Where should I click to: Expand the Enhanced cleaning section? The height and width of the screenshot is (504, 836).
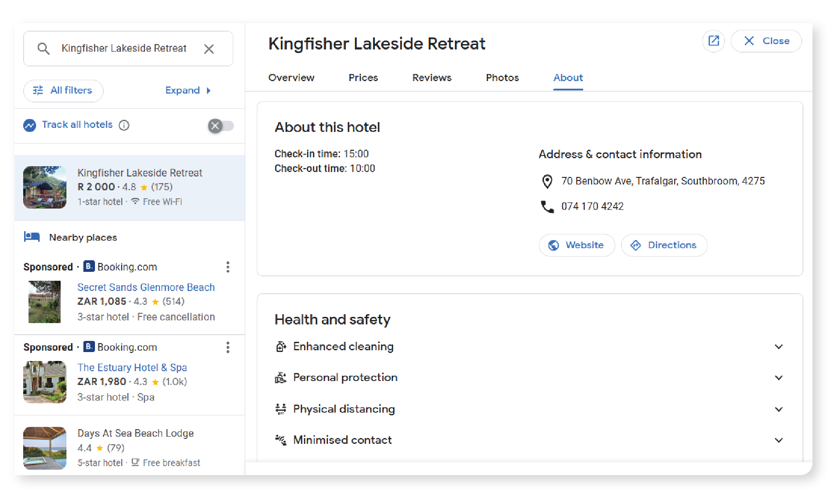778,347
